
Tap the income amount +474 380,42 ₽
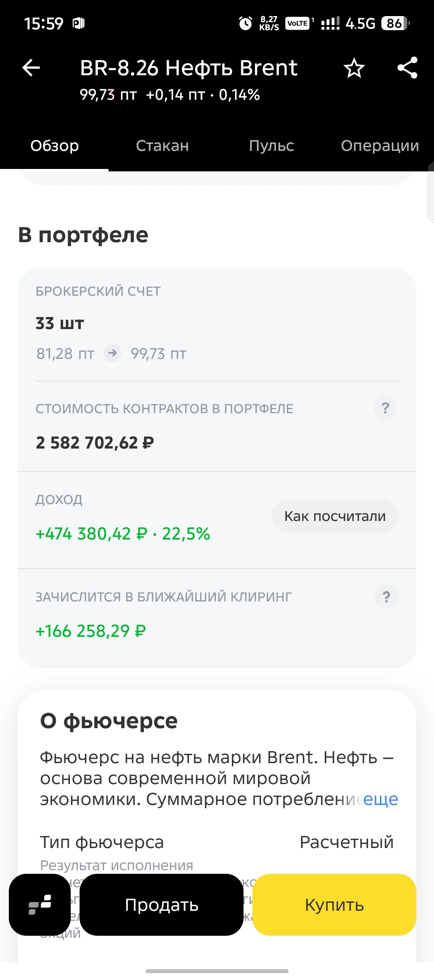pos(92,534)
